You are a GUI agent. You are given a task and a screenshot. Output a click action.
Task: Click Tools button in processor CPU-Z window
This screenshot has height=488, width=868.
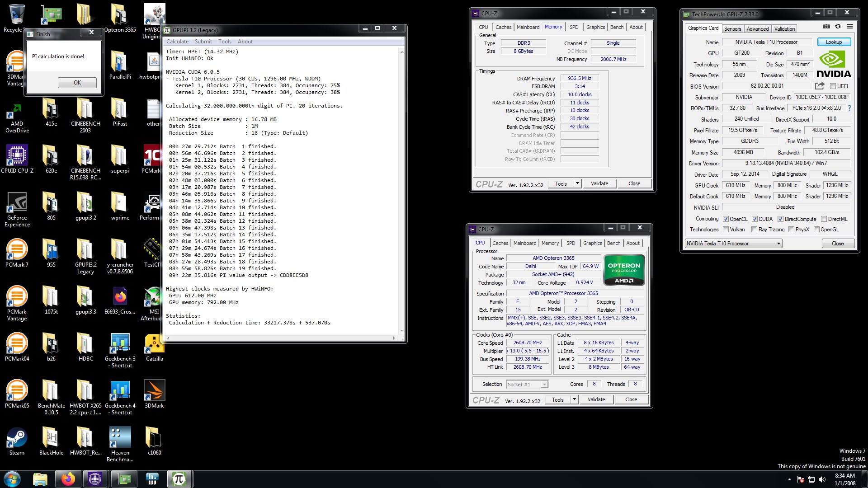coord(557,399)
